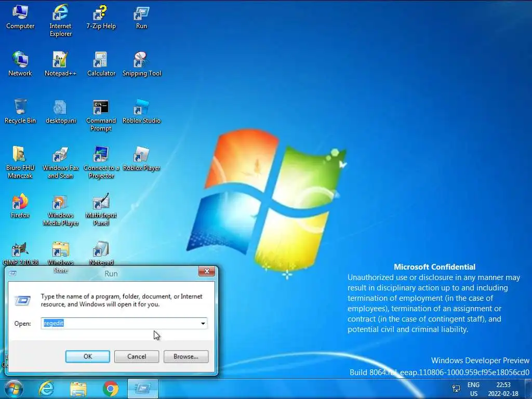Click OK in the Run dialog
532x399 pixels.
(x=87, y=356)
